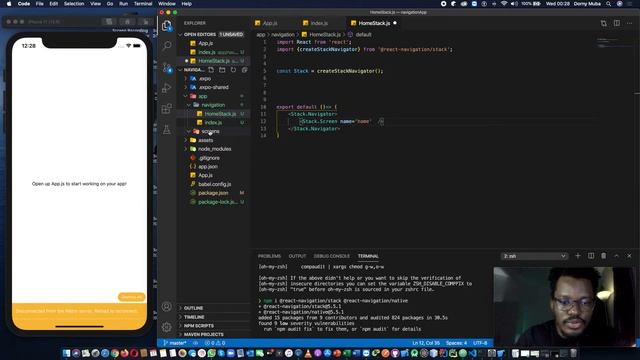Expand the .expo folder
Viewport: 640px width, 360px height.
(204, 78)
